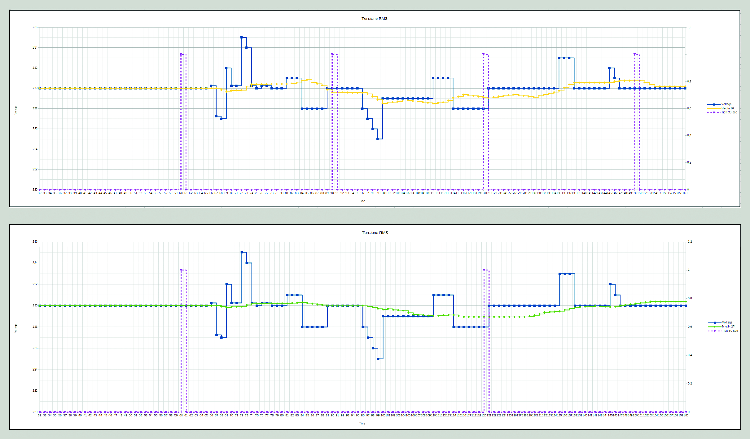This screenshot has width=750, height=439.
Task: Click second purple dashed spike in bottom chart
Action: [485, 269]
